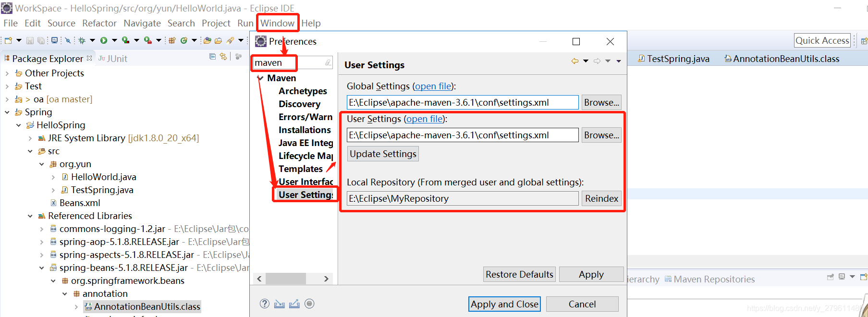
Task: Click the preference recorder circle icon
Action: pos(309,304)
